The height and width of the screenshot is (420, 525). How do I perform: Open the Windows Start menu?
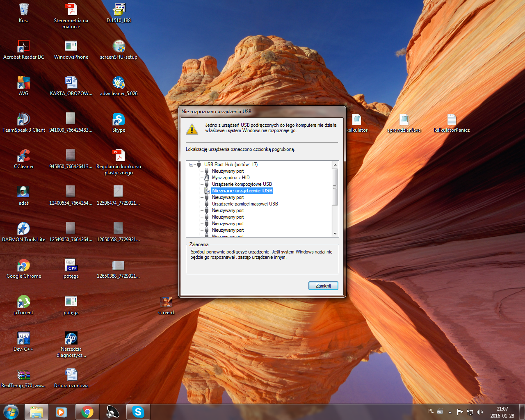point(11,412)
